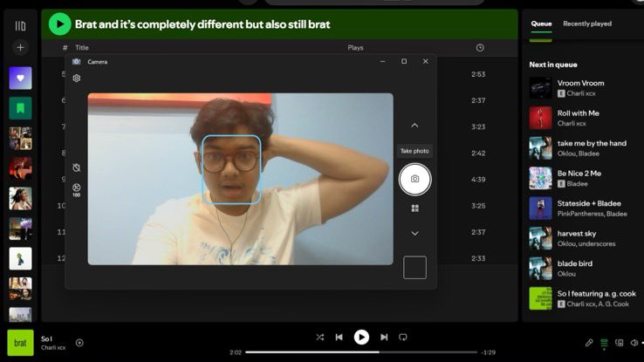
Task: Toggle the Camera brightness 100 icon
Action: pyautogui.click(x=77, y=189)
